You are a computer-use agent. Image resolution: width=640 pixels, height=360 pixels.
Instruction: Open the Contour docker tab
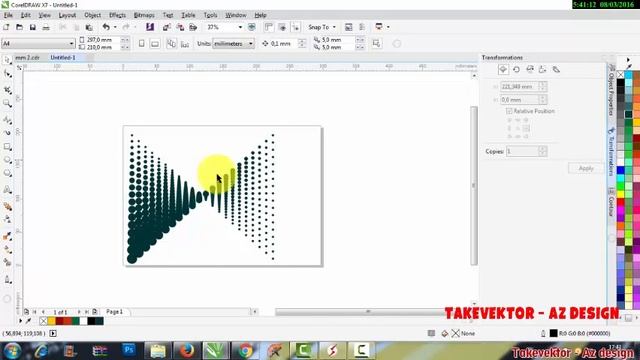pyautogui.click(x=611, y=202)
